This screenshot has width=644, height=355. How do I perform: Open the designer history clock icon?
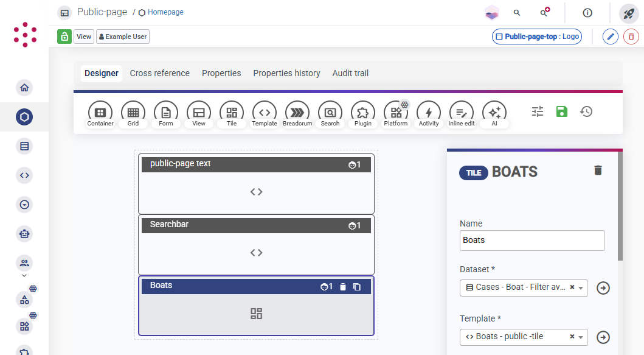[x=586, y=111]
